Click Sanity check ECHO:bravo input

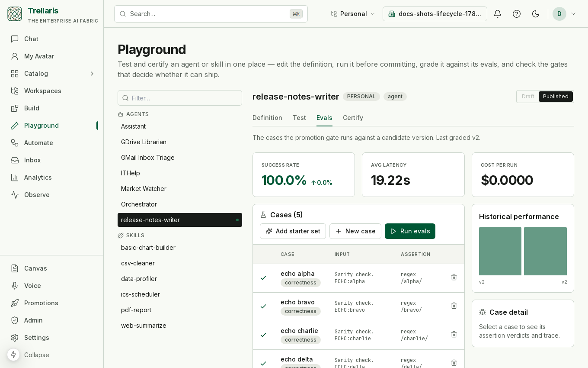click(x=354, y=307)
